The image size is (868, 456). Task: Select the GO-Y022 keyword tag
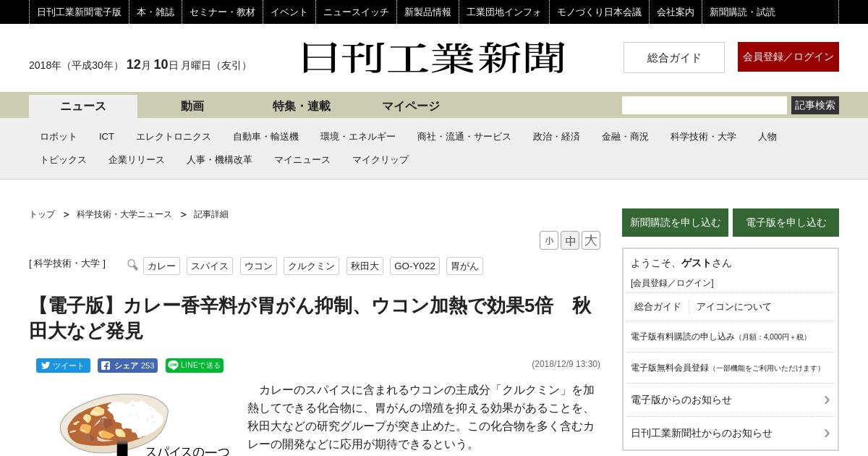click(x=414, y=266)
